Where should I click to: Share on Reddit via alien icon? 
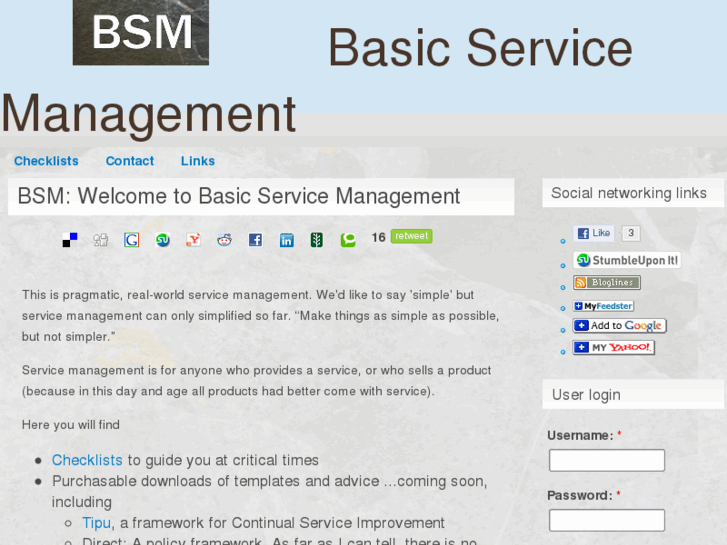pos(224,240)
